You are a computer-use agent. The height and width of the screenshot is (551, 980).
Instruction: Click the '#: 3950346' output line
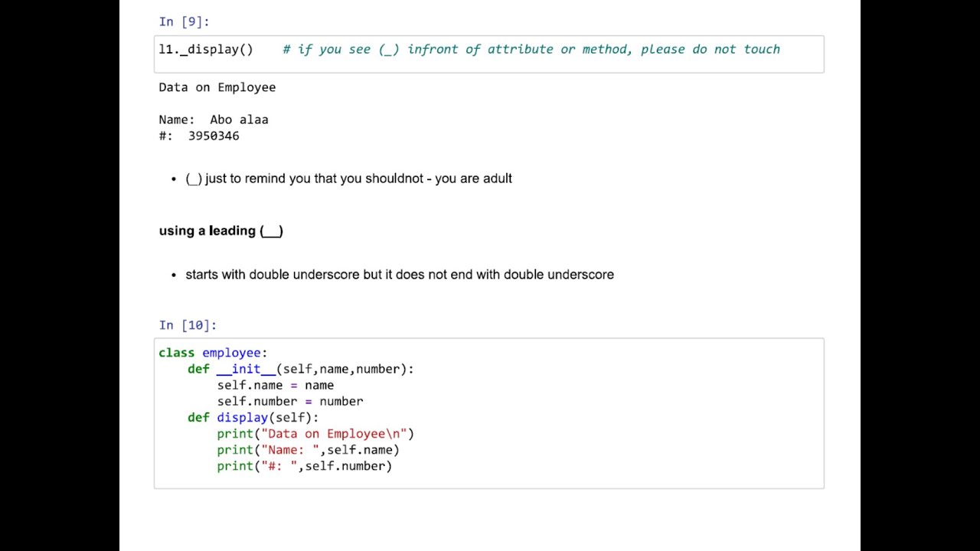tap(199, 135)
